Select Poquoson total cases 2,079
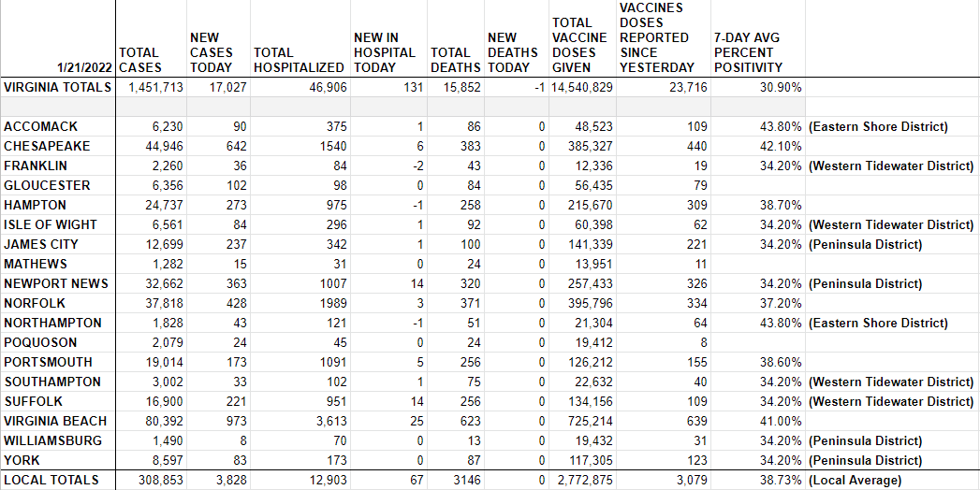The image size is (980, 490). (168, 342)
